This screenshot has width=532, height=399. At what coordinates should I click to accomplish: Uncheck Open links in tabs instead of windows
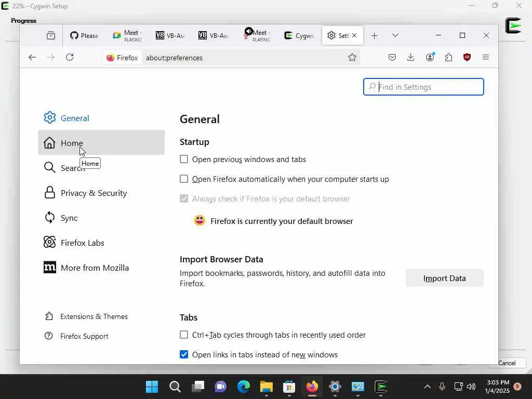click(184, 354)
